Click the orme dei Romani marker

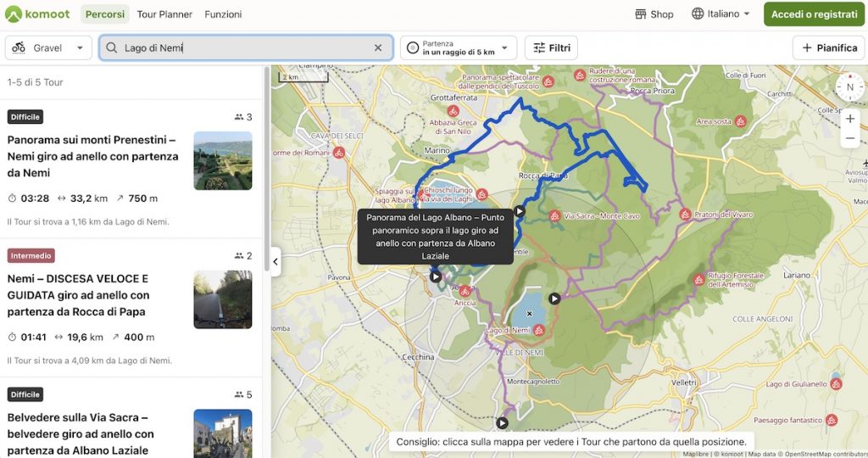tap(339, 153)
